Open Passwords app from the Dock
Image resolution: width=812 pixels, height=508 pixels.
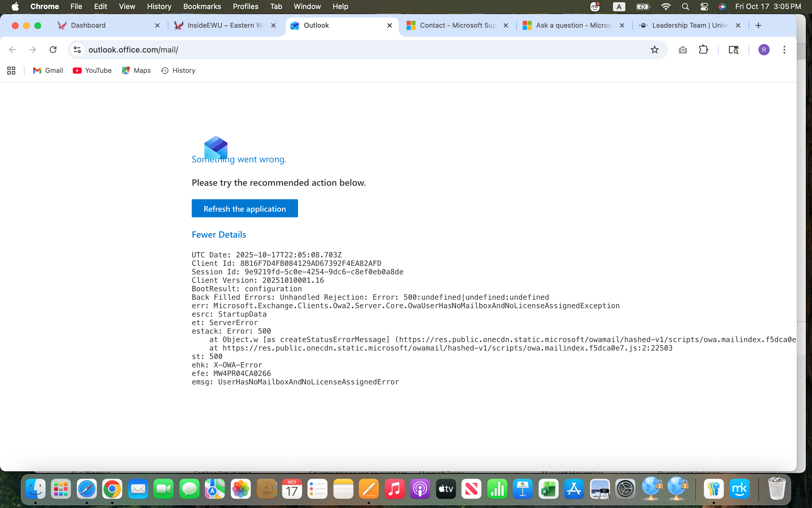tap(714, 489)
